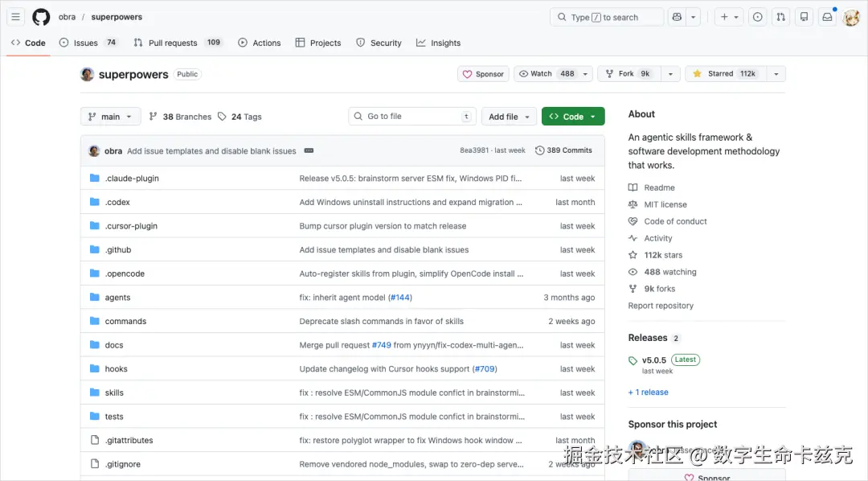This screenshot has height=481, width=868.
Task: Expand the Copilot dropdown arrow in header
Action: tap(693, 17)
